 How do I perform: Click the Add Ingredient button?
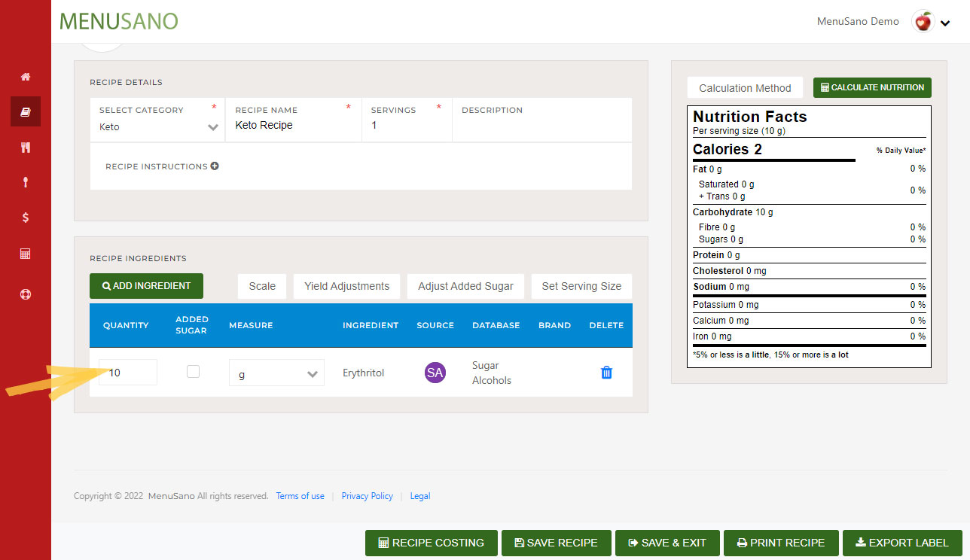[x=146, y=286]
